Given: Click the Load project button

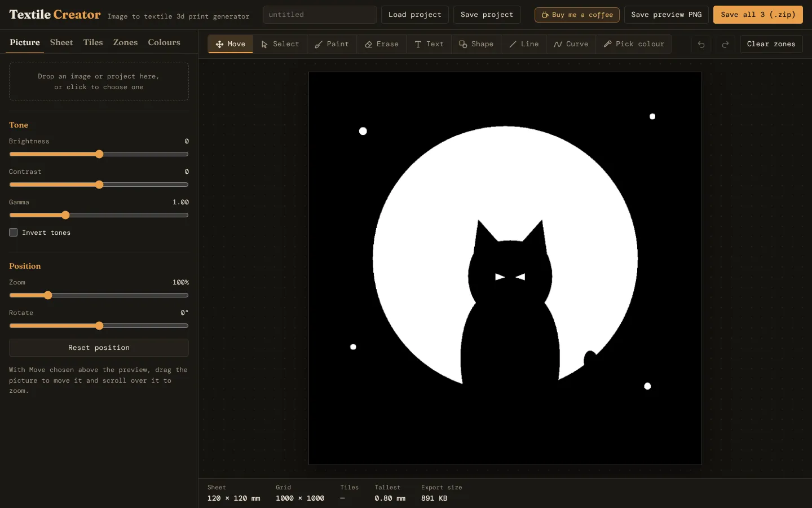Looking at the screenshot, I should [x=415, y=15].
